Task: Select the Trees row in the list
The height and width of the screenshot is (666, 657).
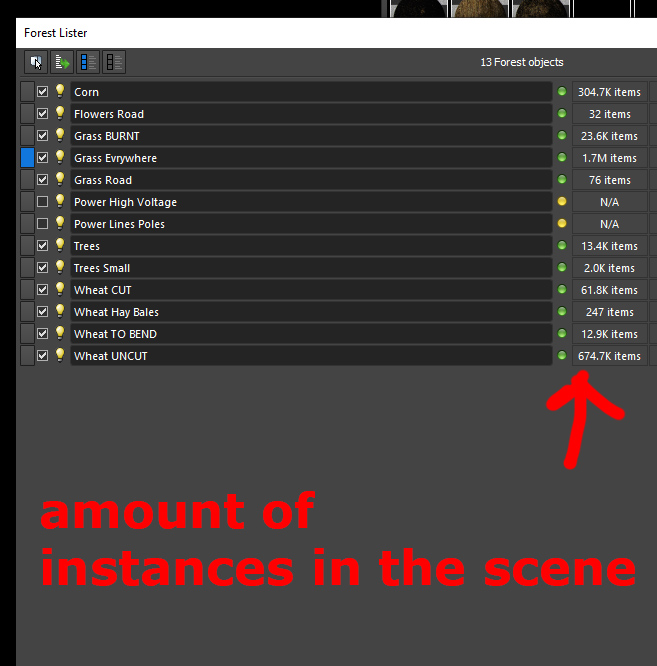Action: pos(310,246)
